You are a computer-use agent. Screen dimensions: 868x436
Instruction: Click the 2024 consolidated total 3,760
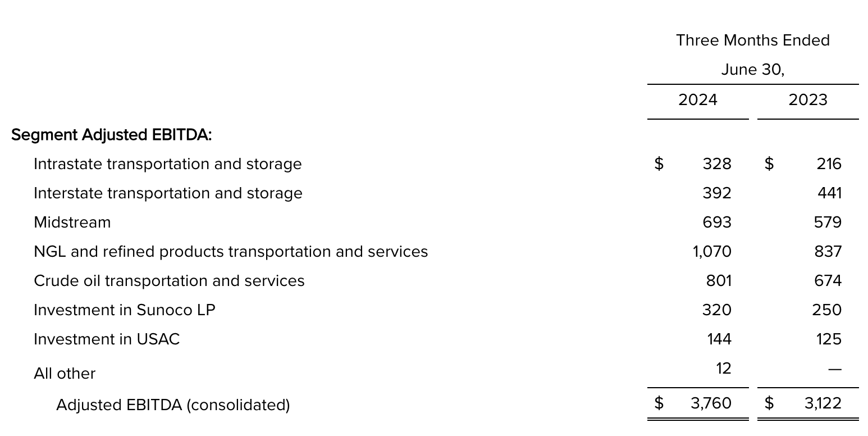point(711,403)
